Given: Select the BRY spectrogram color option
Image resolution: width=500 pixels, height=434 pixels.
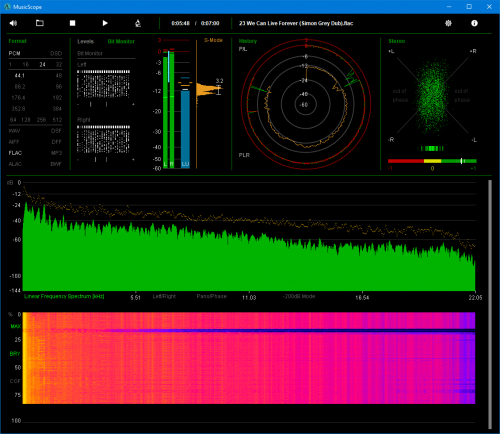Looking at the screenshot, I should click(15, 354).
